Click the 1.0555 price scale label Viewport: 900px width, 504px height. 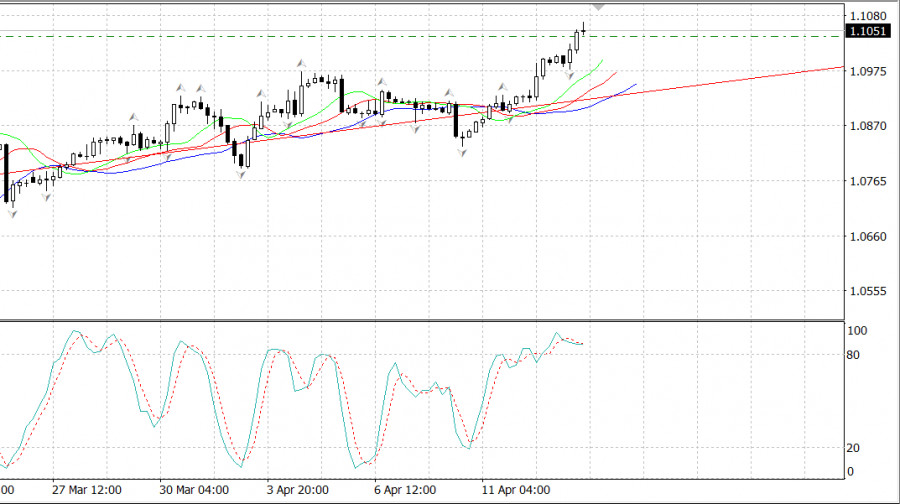867,292
